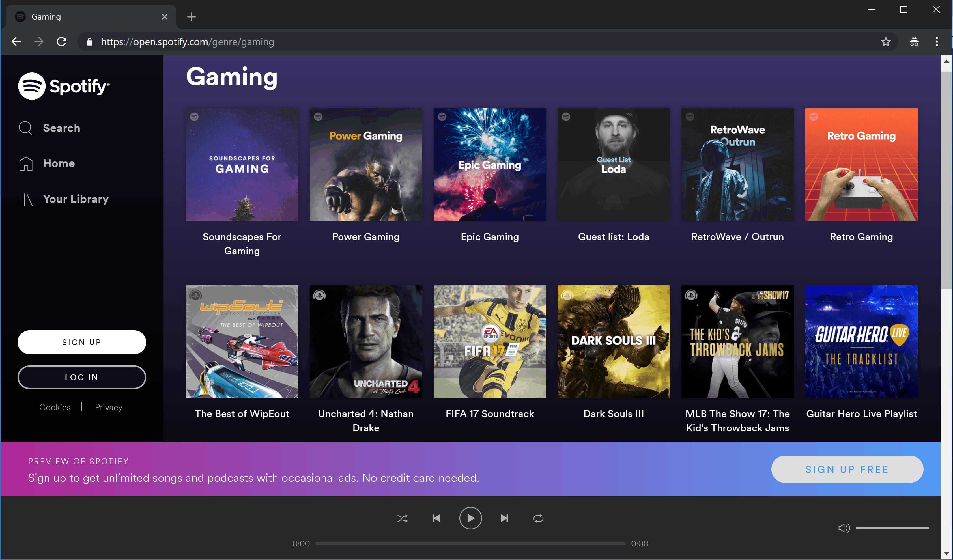Mute using the volume speaker icon
This screenshot has height=560, width=953.
[x=844, y=528]
